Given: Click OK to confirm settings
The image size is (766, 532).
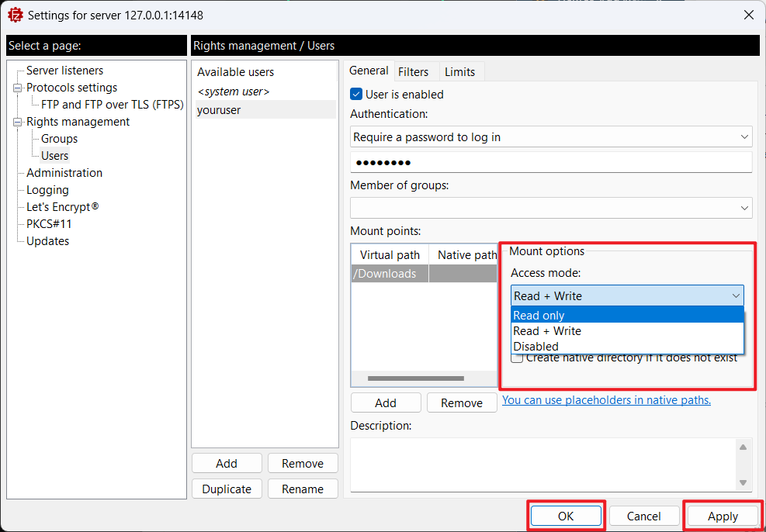Looking at the screenshot, I should point(566,516).
